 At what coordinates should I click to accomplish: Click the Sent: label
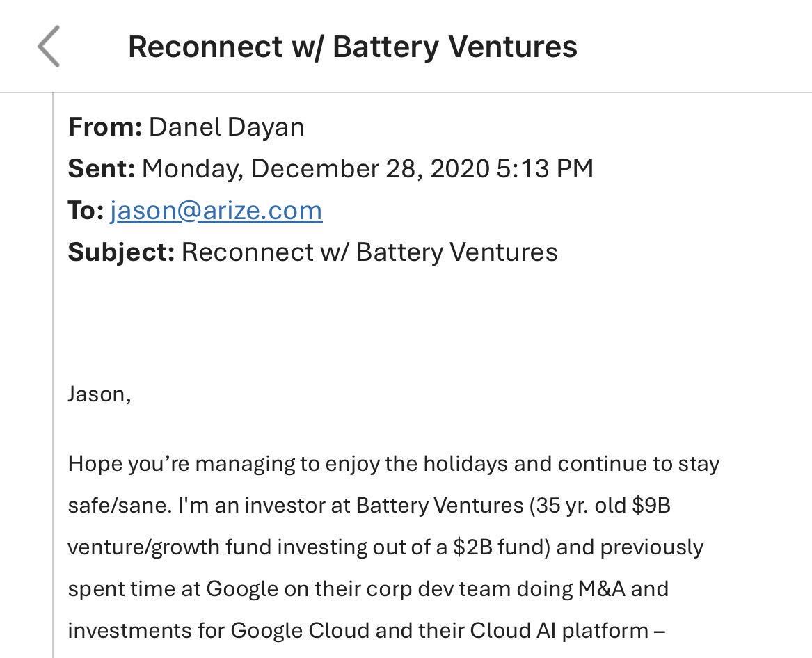point(102,169)
